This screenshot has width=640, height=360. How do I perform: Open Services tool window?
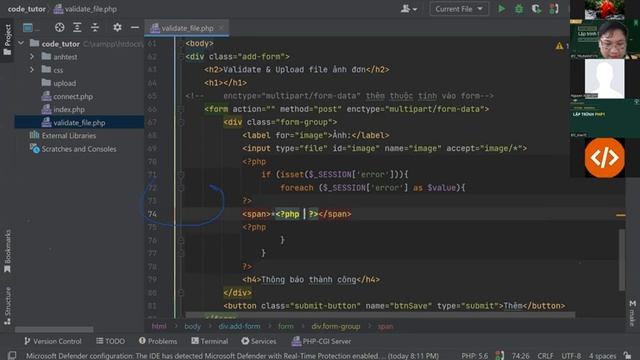(x=258, y=341)
